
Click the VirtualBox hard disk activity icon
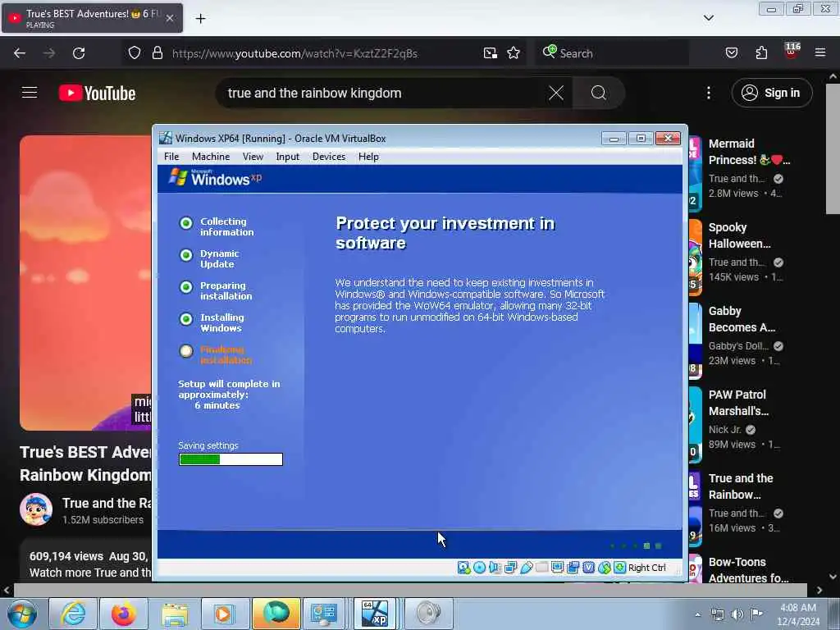pos(464,568)
